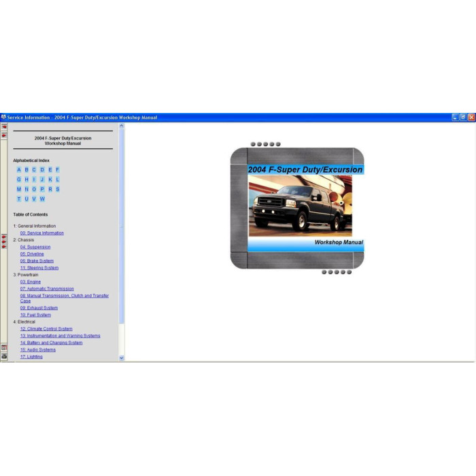Open alphabetical index letter N
The height and width of the screenshot is (476, 476).
[27, 189]
